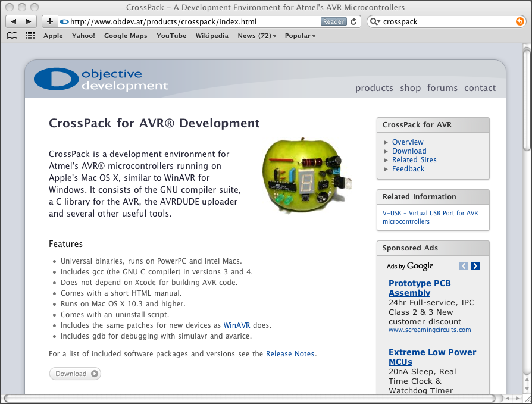This screenshot has width=532, height=404.
Task: Open the Reader view button
Action: (x=333, y=21)
